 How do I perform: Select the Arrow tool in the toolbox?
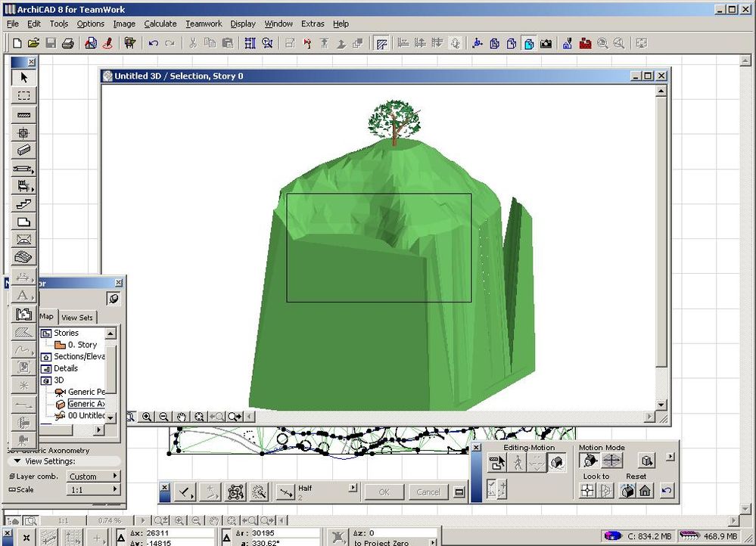tap(23, 77)
